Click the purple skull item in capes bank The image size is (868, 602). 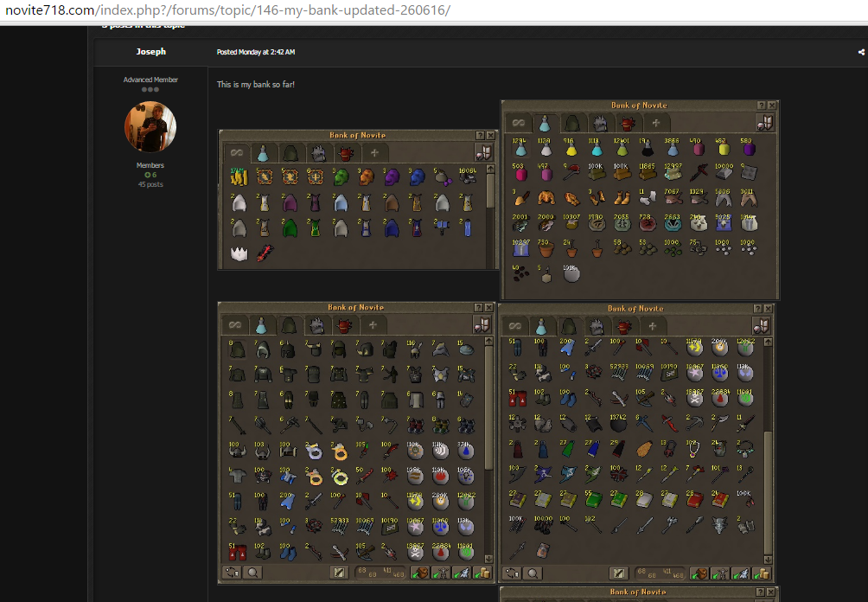coord(392,177)
